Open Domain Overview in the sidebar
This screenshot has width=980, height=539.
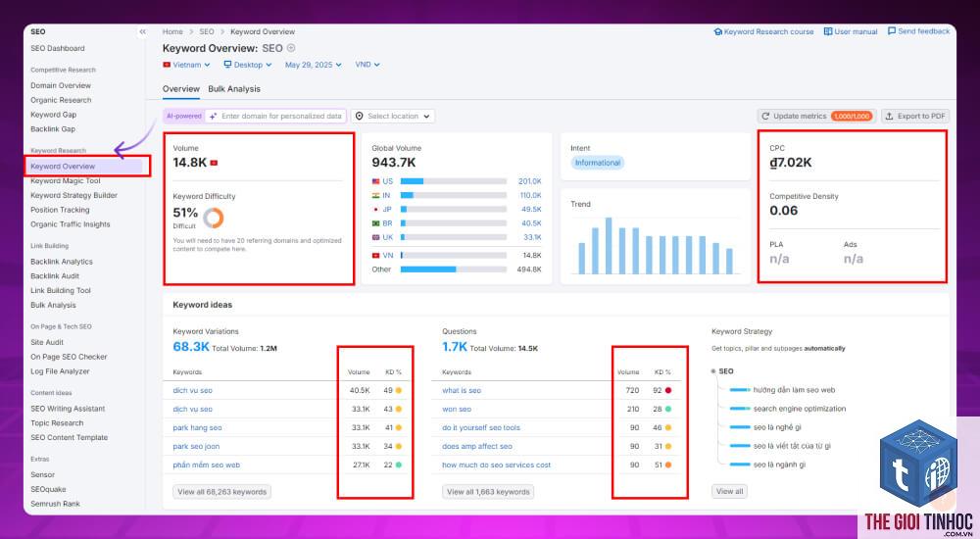click(61, 85)
